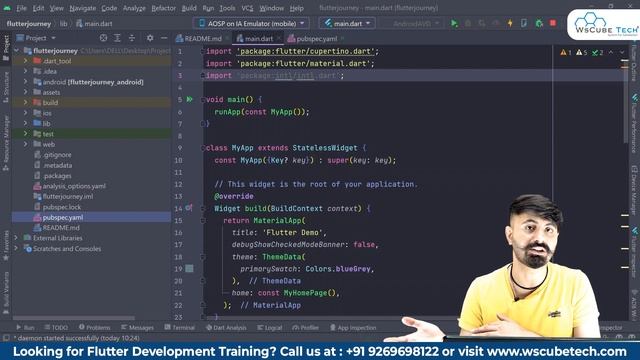Expand Scratches and Consoles node
This screenshot has height=360, width=640.
pos(16,249)
